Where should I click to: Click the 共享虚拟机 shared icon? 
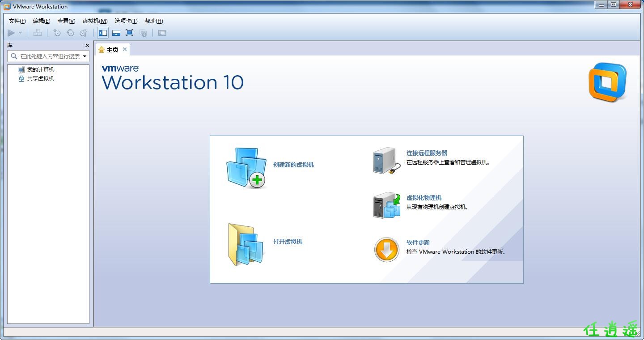pos(21,79)
